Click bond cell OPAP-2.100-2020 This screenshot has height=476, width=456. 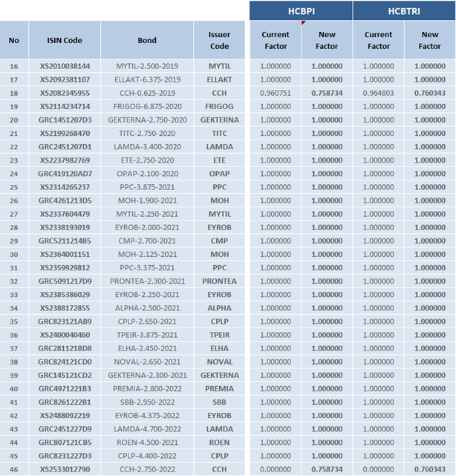click(147, 173)
